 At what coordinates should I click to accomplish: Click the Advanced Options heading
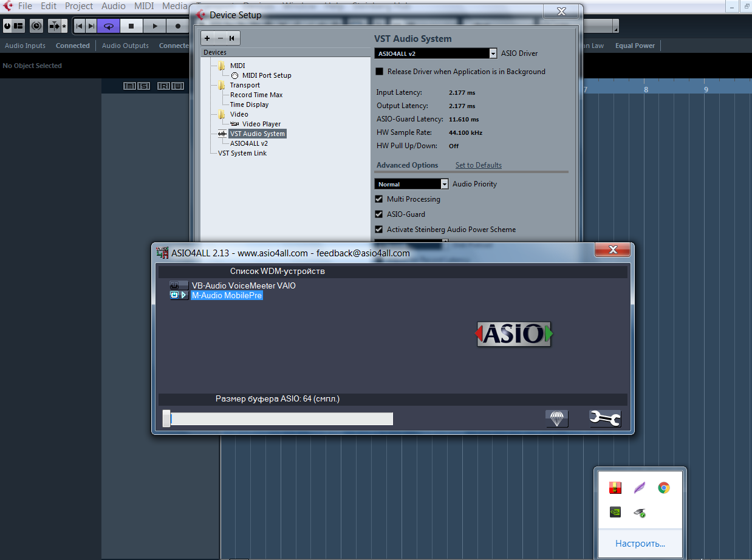point(407,165)
